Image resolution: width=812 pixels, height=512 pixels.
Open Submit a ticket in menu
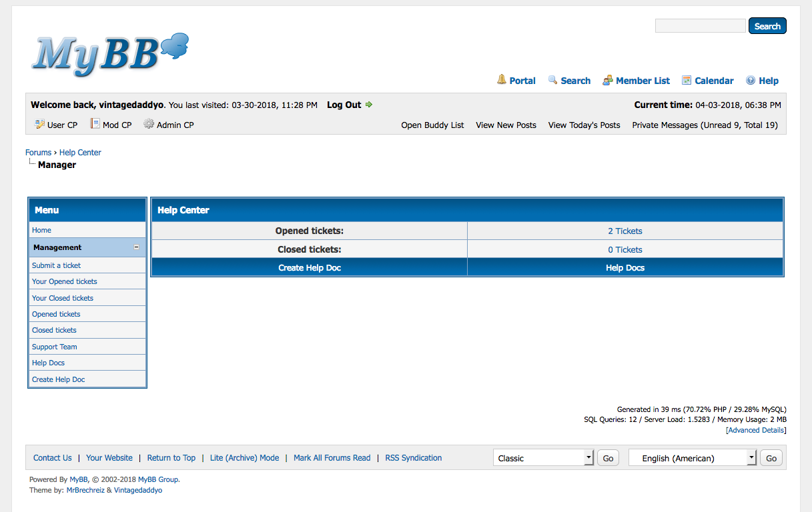pos(57,265)
